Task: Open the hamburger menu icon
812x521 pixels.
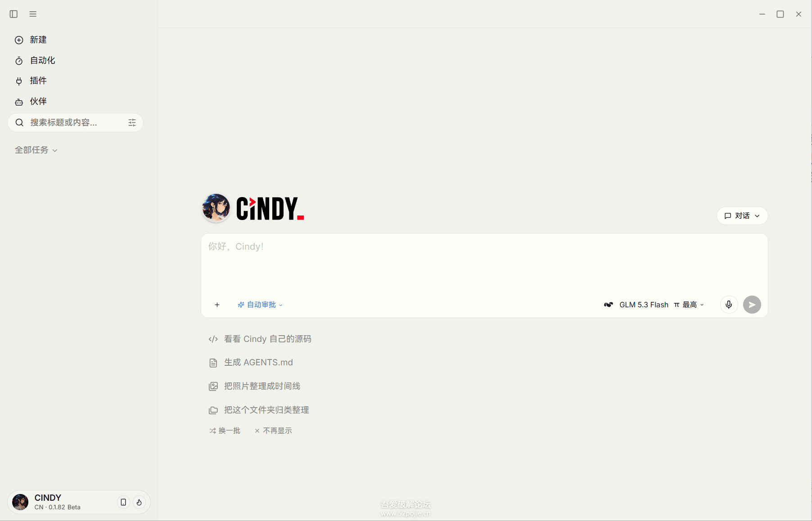Action: pos(33,14)
